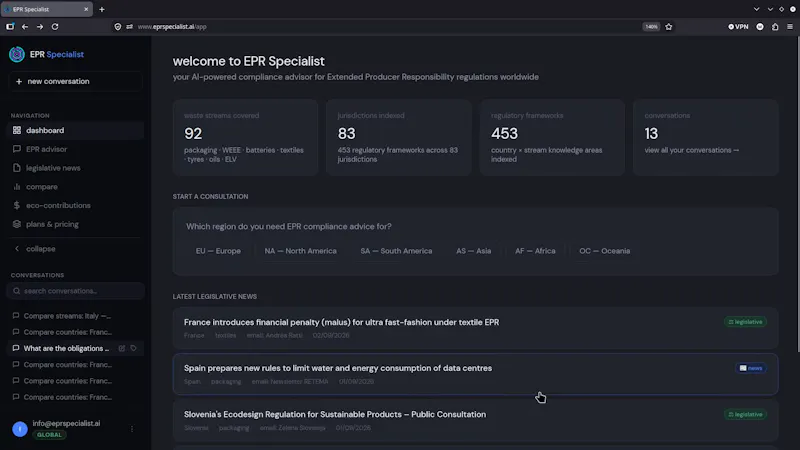Click the site security shield icon

(118, 27)
